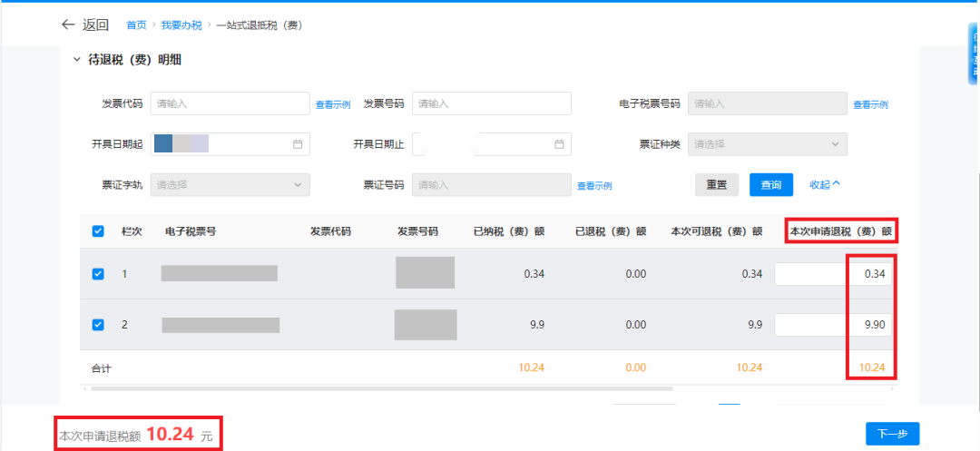Image resolution: width=980 pixels, height=451 pixels.
Task: Uncheck the checkbox for row 2
Action: coord(98,325)
